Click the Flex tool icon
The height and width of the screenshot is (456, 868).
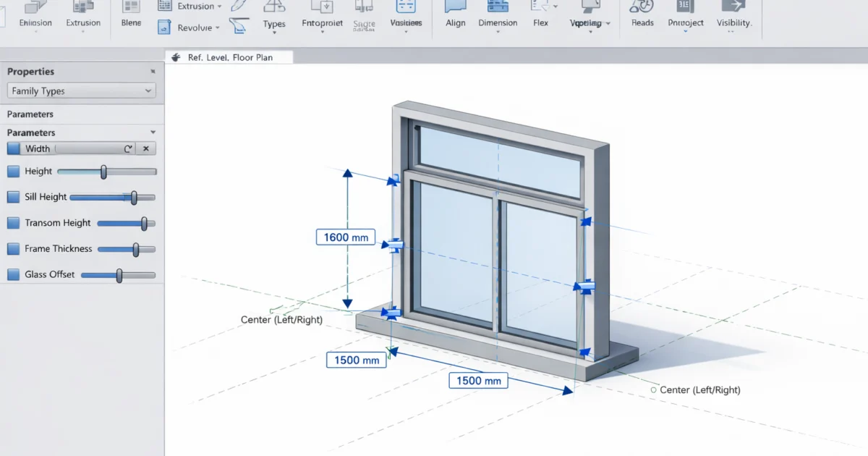point(540,14)
